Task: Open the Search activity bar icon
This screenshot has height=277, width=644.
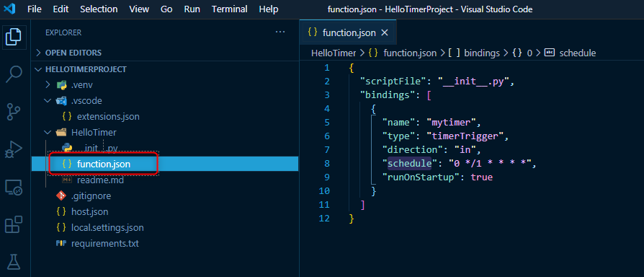Action: pos(13,74)
